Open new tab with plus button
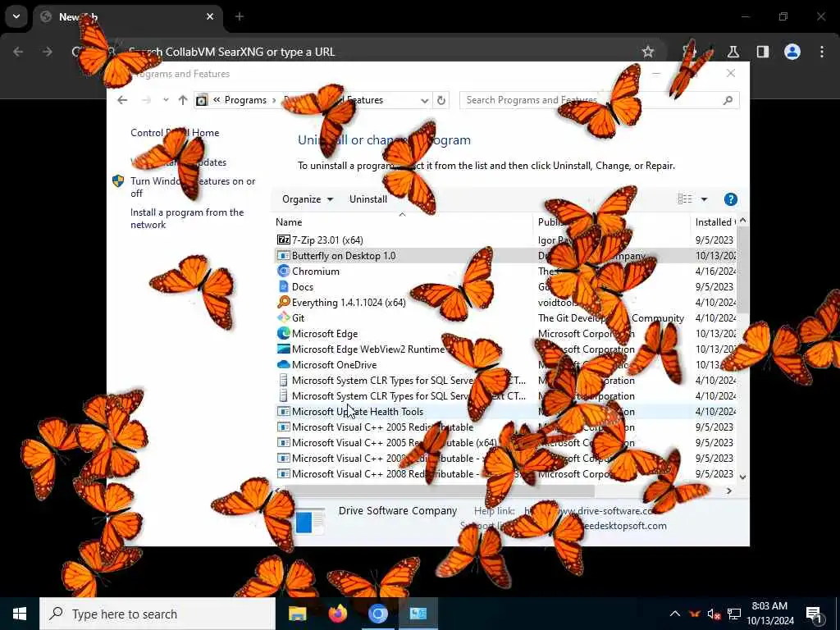The image size is (840, 630). pos(240,16)
